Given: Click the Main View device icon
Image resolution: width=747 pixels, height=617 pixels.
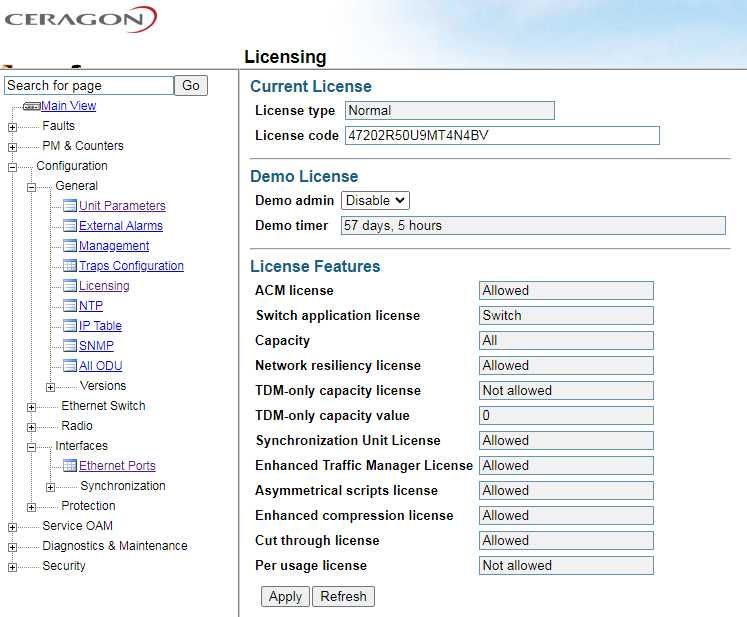Looking at the screenshot, I should coord(31,106).
